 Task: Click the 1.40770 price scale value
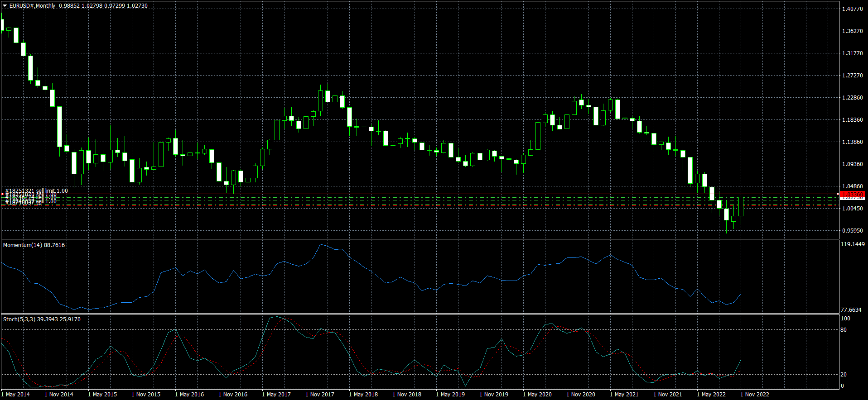click(852, 9)
